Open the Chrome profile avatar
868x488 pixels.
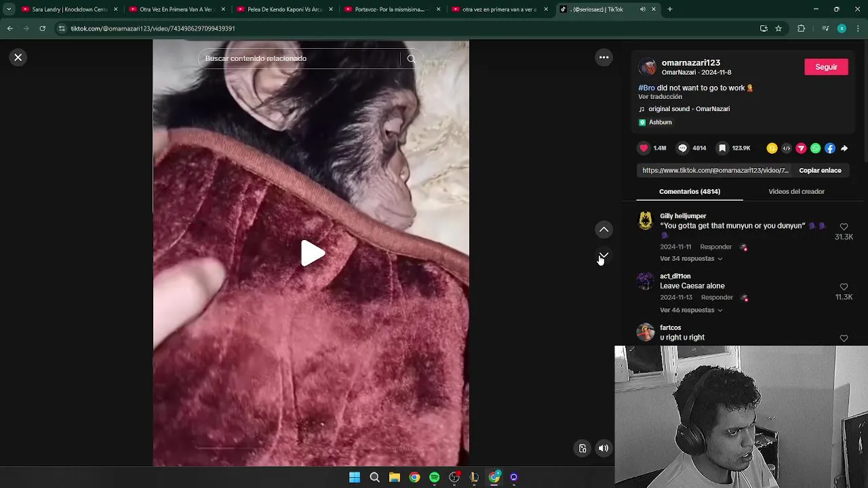pos(842,28)
